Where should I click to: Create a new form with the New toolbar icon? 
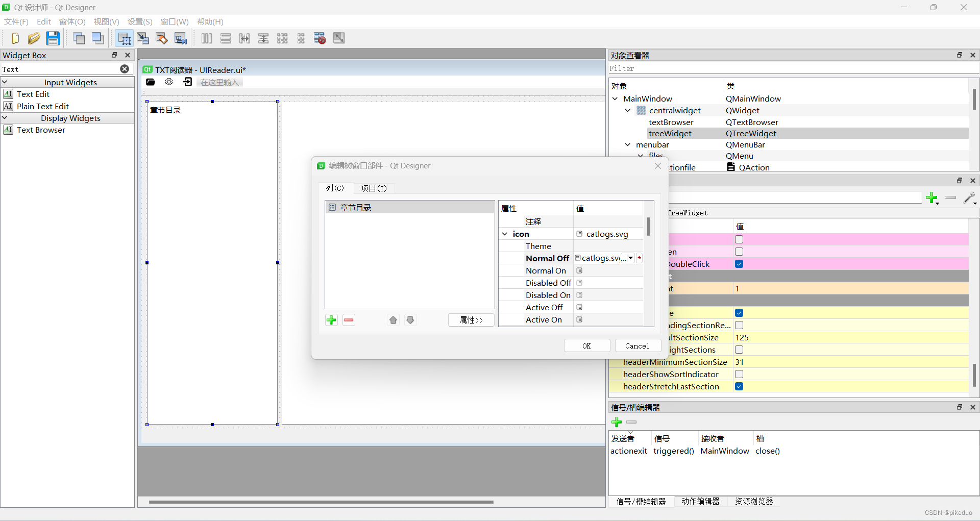tap(15, 38)
